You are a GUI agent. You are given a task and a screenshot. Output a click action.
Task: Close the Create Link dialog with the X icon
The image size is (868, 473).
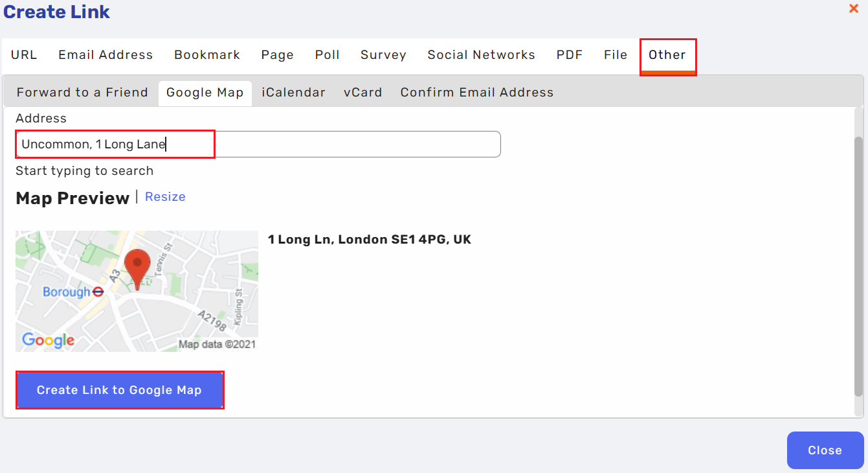pyautogui.click(x=853, y=8)
